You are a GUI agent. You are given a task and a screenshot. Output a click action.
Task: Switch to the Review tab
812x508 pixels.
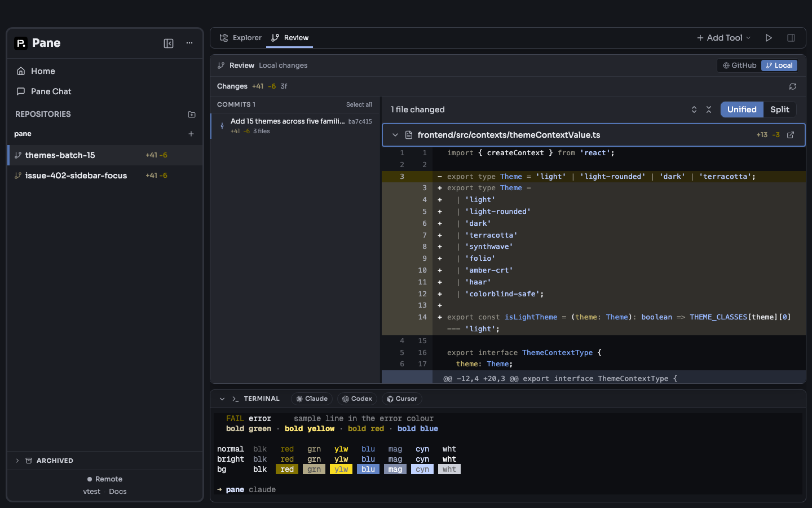[290, 38]
